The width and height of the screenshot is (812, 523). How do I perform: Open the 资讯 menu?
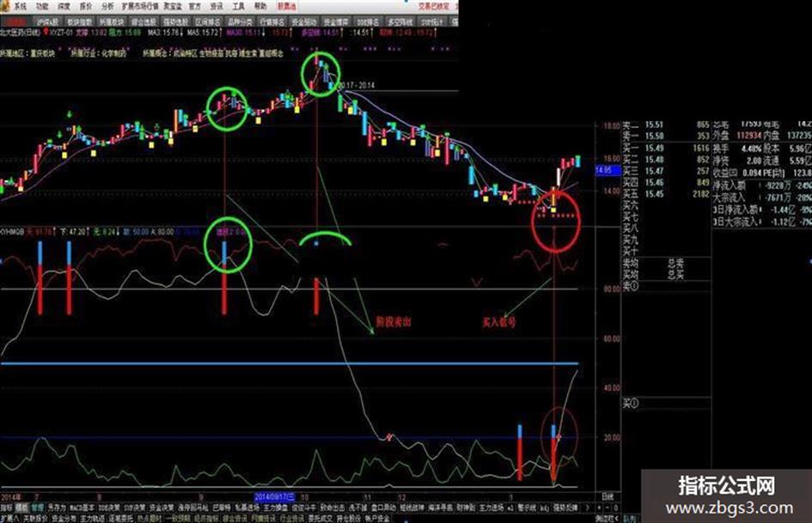click(x=217, y=7)
